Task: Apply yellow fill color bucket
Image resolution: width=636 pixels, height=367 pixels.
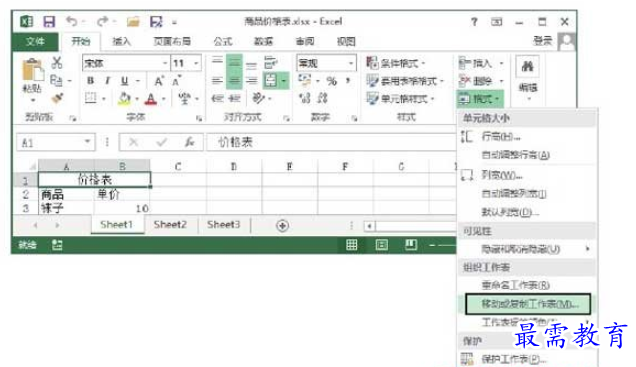Action: 125,98
